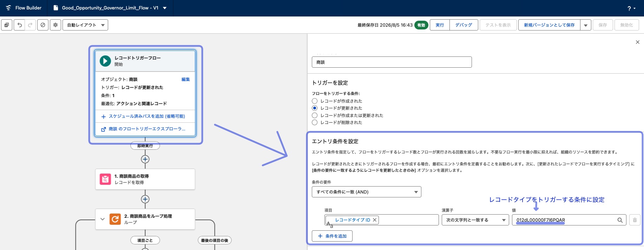Open the save options dropdown arrow

point(586,25)
